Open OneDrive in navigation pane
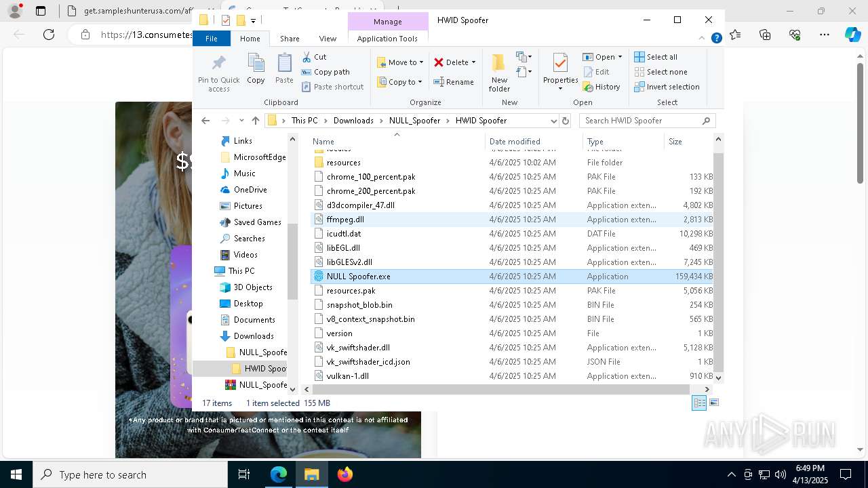This screenshot has height=488, width=868. click(x=250, y=190)
